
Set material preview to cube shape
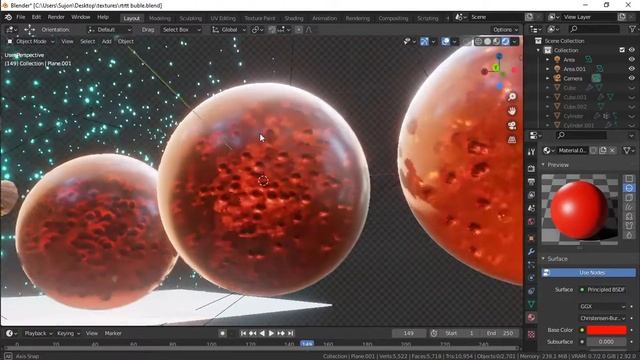629,198
